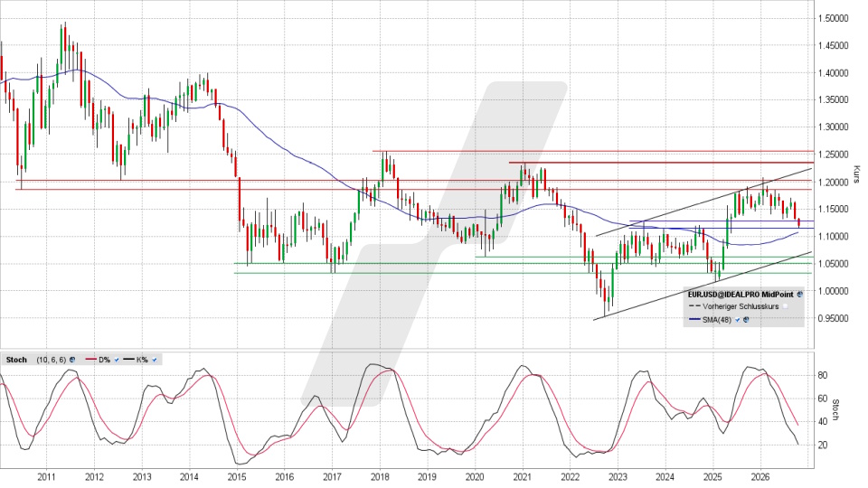
Task: Click the 2011 label on the time axis
Action: 46,476
